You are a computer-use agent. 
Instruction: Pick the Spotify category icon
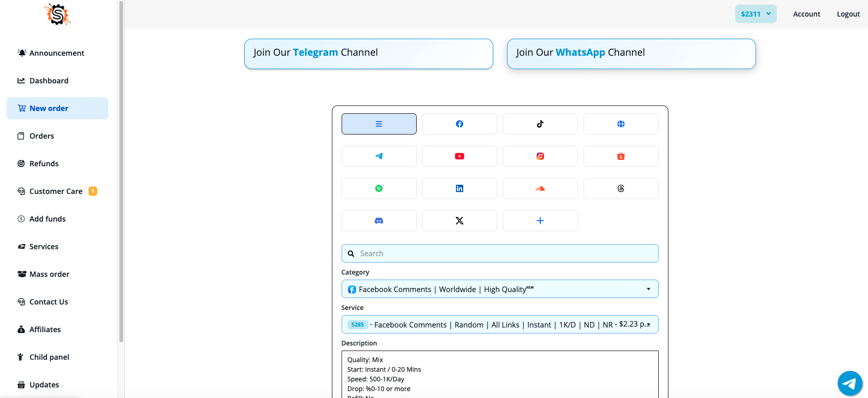click(x=378, y=188)
